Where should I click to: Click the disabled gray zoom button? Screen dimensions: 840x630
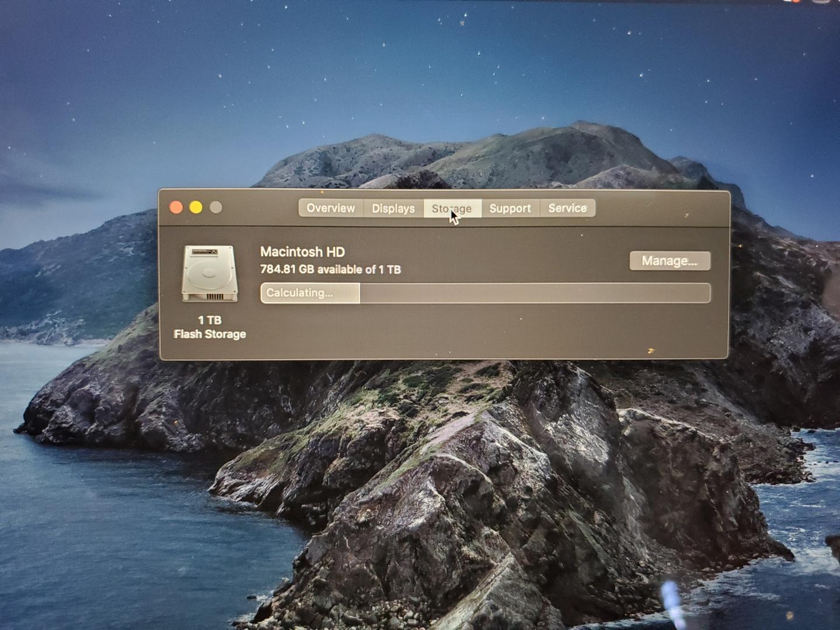coord(216,207)
